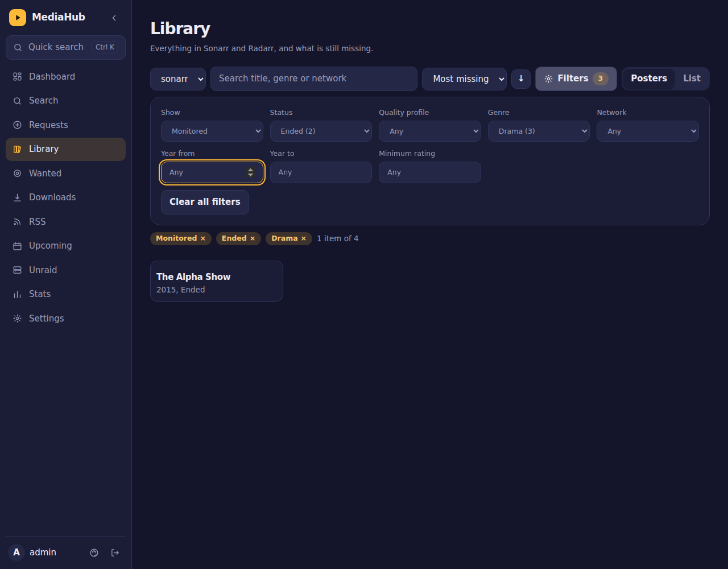728x569 pixels.
Task: Click the MediaHub play logo icon
Action: 18,18
